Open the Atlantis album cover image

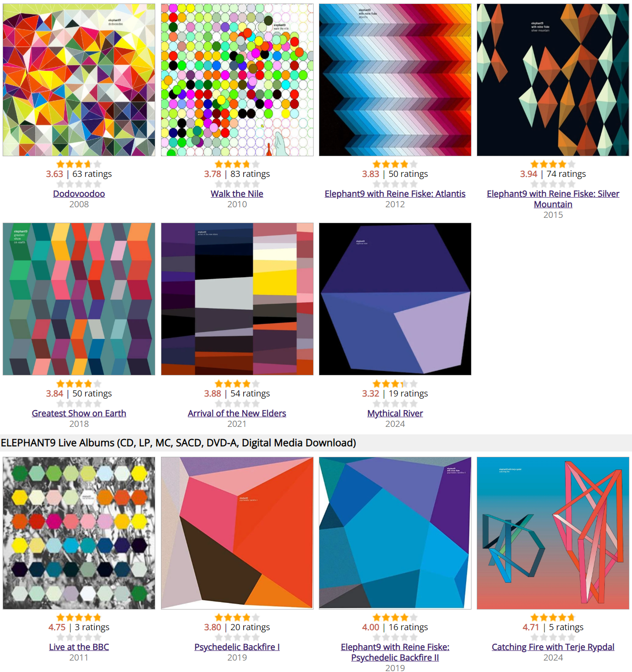(x=395, y=80)
